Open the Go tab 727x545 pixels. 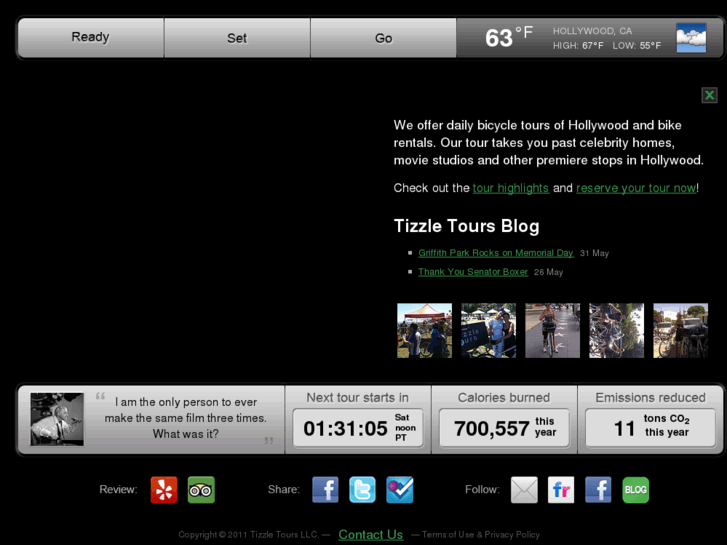pyautogui.click(x=383, y=38)
